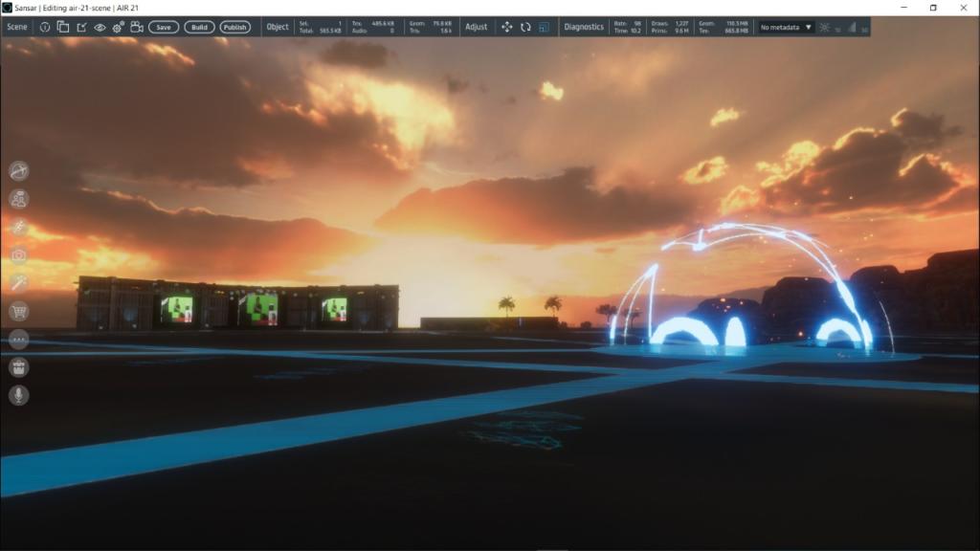Click the Publish button
The image size is (980, 551).
point(234,27)
